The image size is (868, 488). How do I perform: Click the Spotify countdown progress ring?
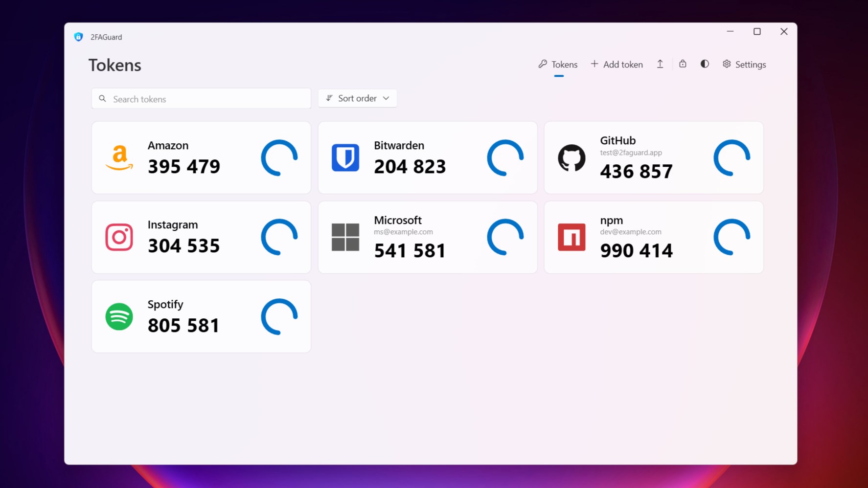279,316
